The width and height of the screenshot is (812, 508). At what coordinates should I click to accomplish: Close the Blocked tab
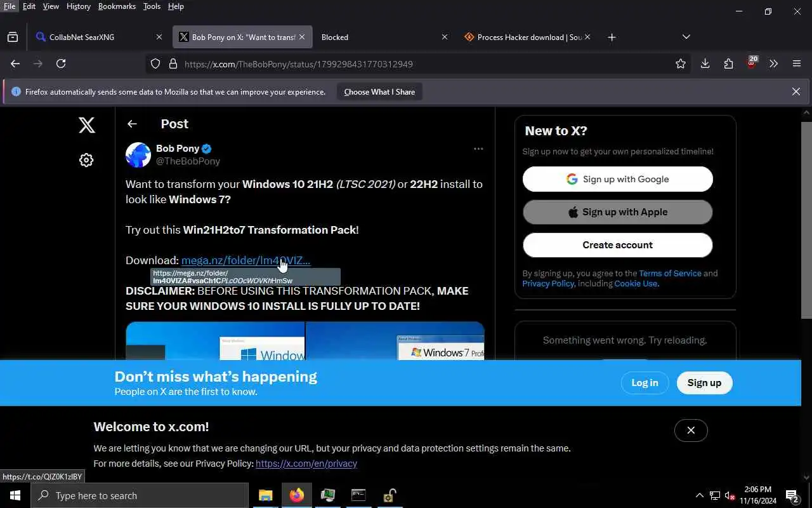(x=445, y=37)
